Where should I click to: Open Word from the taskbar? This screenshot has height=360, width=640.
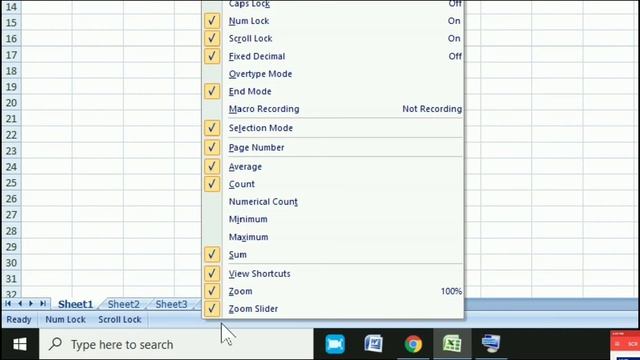[x=373, y=344]
